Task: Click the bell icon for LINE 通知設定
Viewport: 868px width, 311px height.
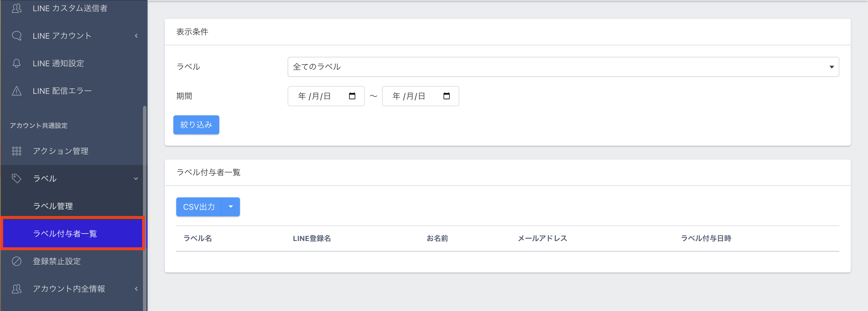Action: [x=17, y=63]
